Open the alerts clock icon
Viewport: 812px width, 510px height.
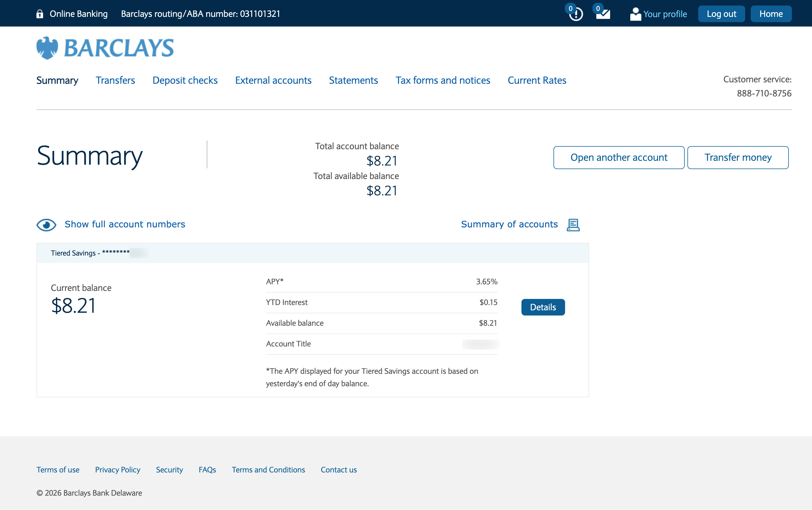pyautogui.click(x=576, y=14)
